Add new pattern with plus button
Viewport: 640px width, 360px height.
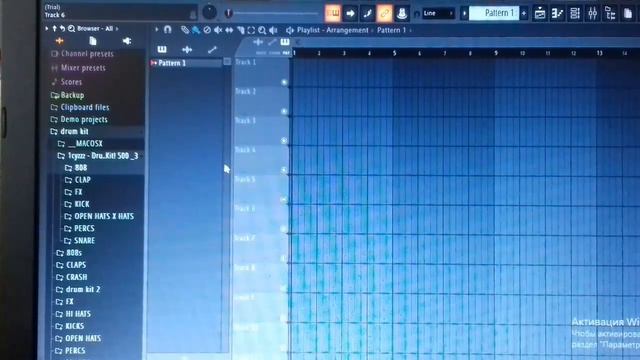pyautogui.click(x=524, y=13)
